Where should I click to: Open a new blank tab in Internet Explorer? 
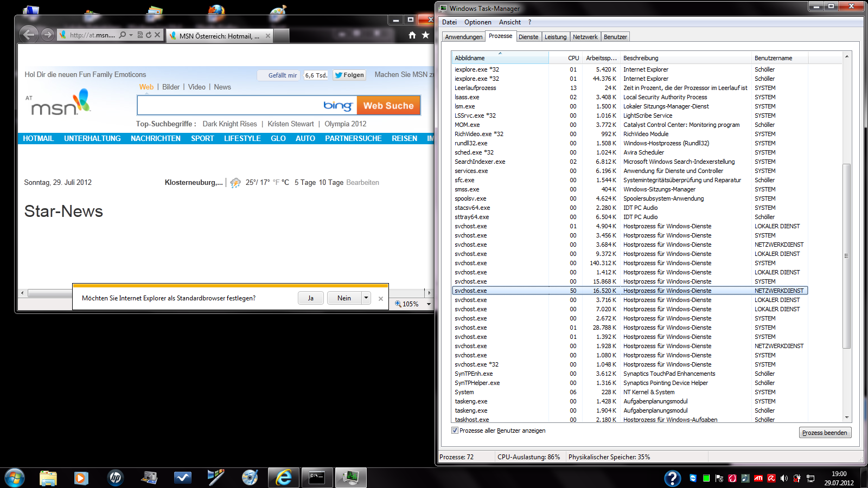(x=282, y=36)
